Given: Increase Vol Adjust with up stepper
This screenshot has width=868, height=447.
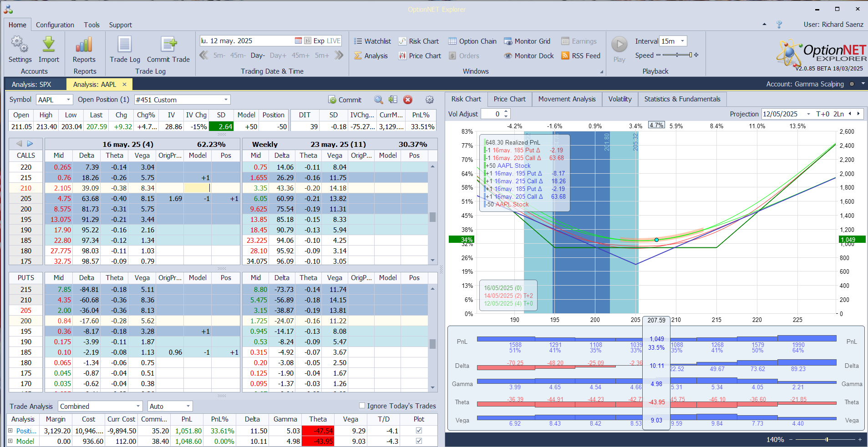Looking at the screenshot, I should click(x=506, y=111).
